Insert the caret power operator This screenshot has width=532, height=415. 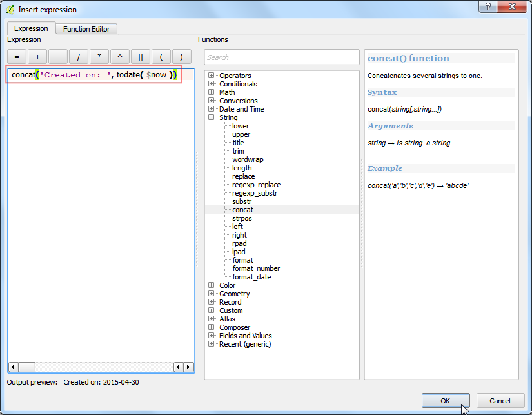click(120, 57)
